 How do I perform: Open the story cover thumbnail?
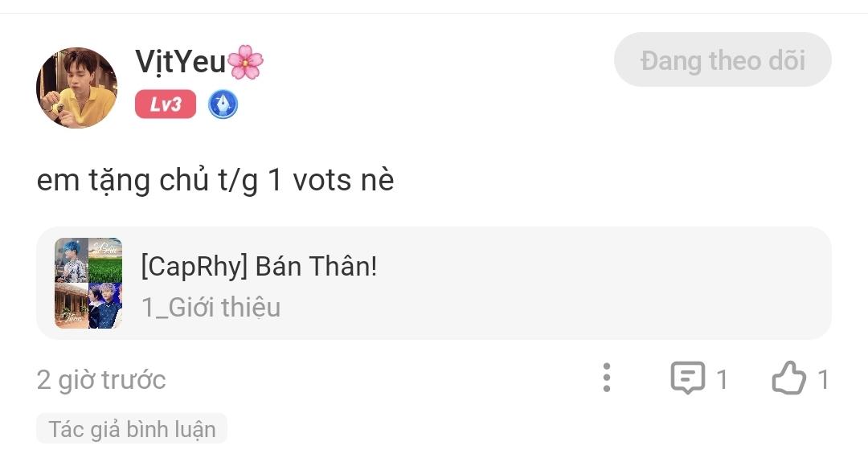pos(88,283)
